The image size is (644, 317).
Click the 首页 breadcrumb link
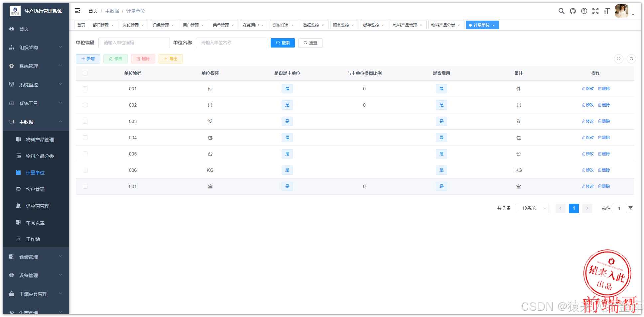pos(93,11)
